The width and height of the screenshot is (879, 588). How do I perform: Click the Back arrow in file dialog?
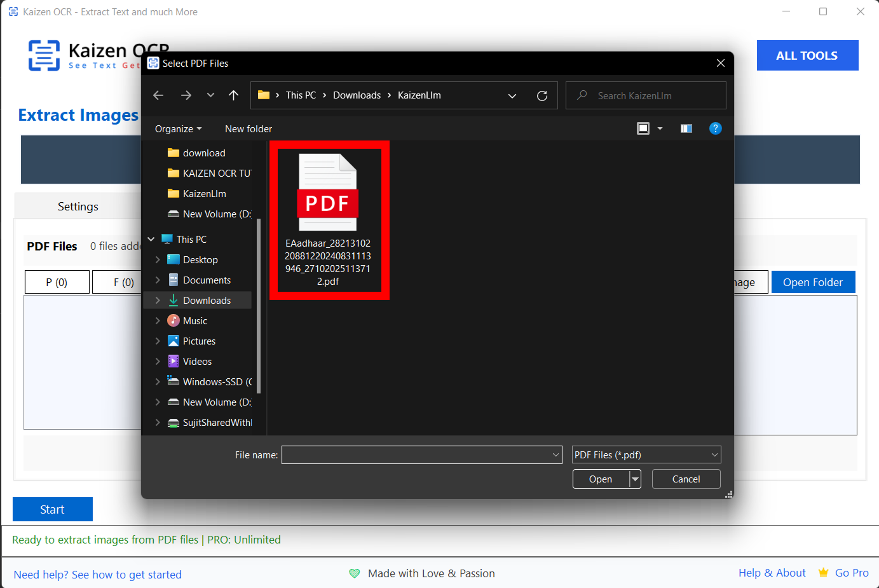point(158,95)
